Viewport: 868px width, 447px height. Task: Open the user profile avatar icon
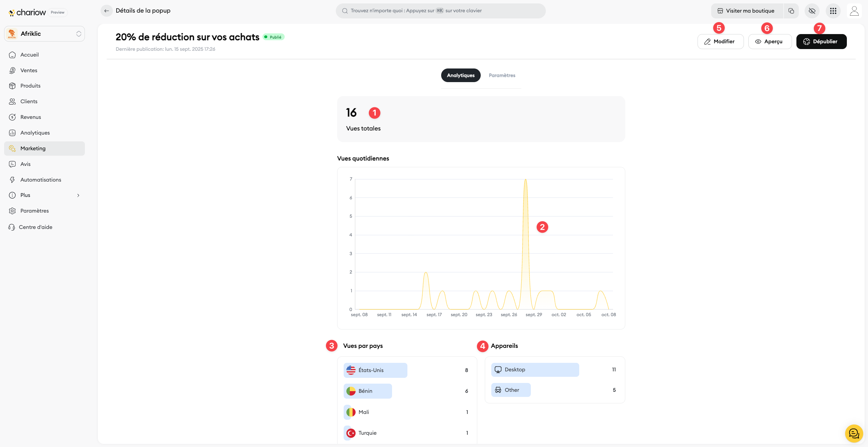tap(854, 11)
